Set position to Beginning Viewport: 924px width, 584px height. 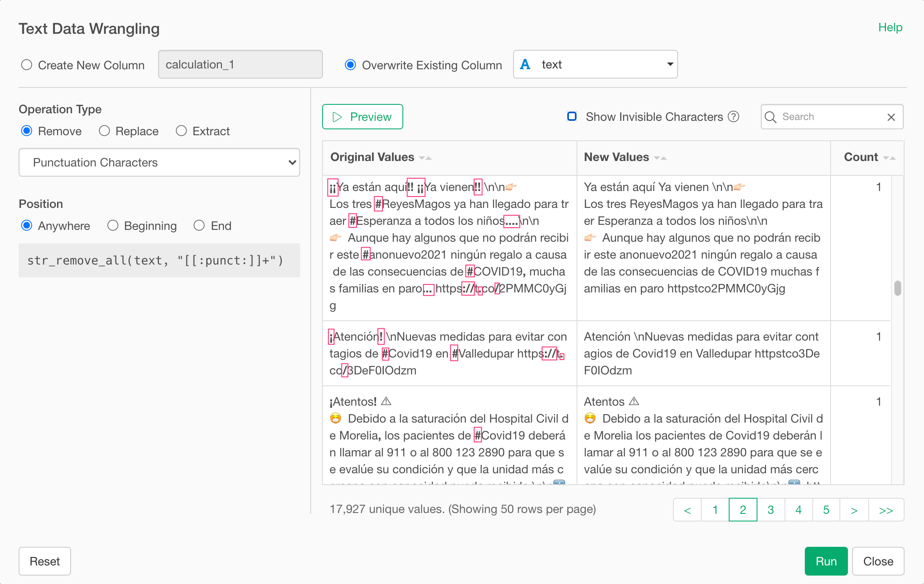113,226
